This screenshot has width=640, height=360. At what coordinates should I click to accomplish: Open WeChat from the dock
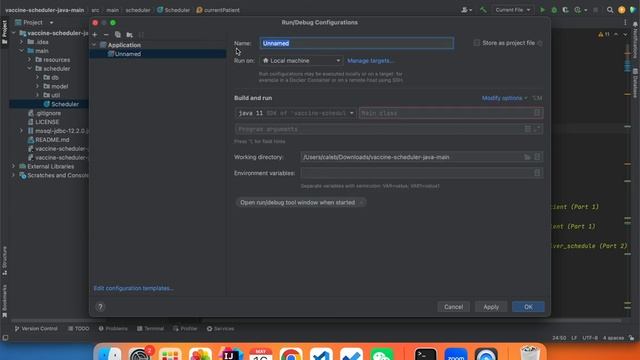coord(382,353)
